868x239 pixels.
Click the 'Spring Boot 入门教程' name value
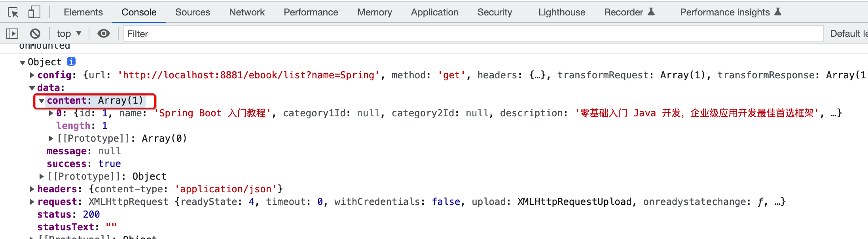click(212, 113)
